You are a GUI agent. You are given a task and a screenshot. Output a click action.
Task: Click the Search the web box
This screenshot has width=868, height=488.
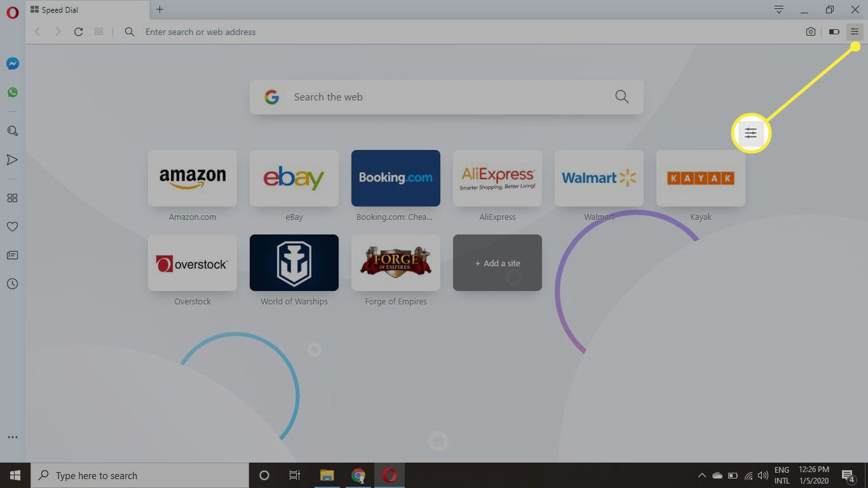pyautogui.click(x=447, y=97)
